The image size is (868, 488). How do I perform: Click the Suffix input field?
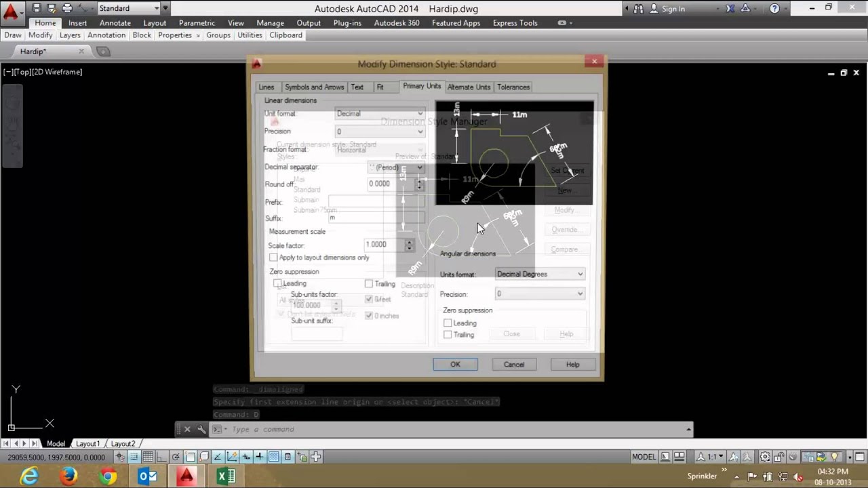(x=376, y=218)
